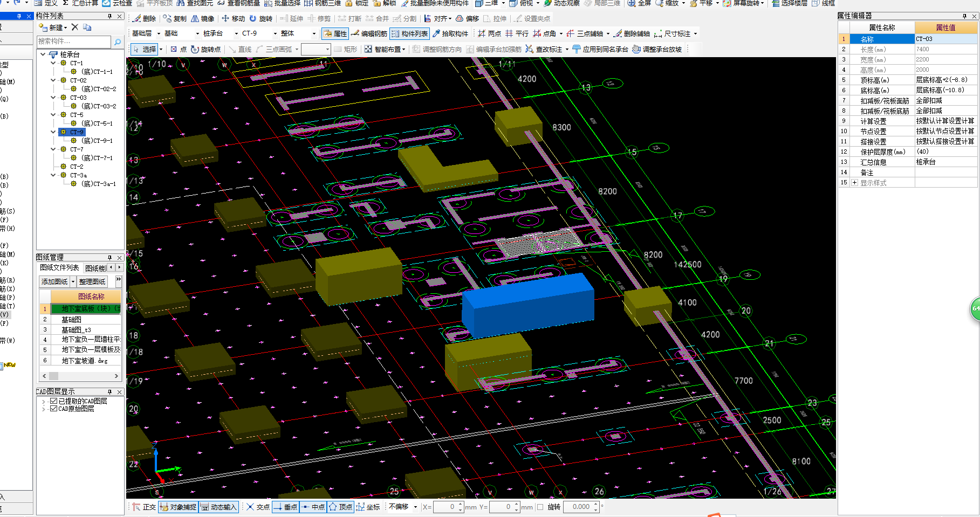980x517 pixels.
Task: Click 构件列表 toolbar button
Action: [x=409, y=33]
